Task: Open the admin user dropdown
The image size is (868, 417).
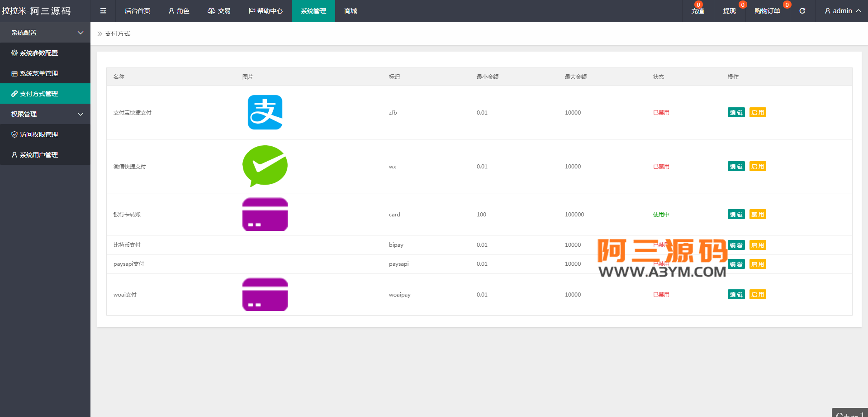Action: tap(843, 11)
